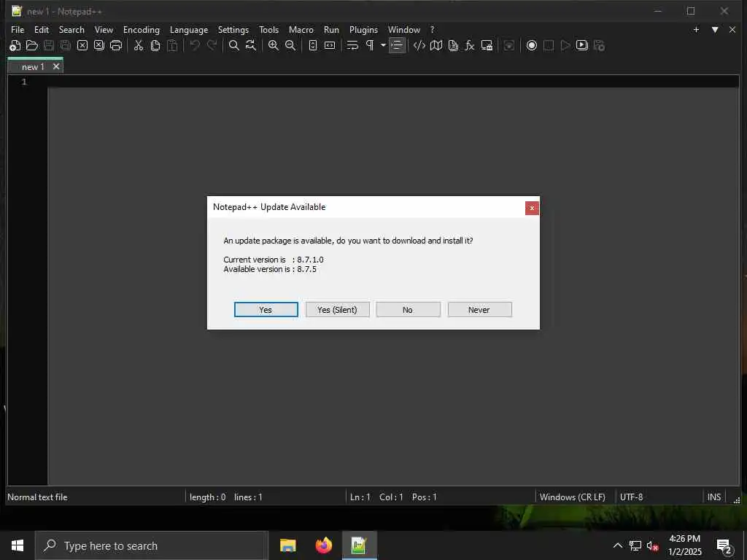Click the Yes (Silent) button
This screenshot has height=560, width=747.
click(337, 309)
